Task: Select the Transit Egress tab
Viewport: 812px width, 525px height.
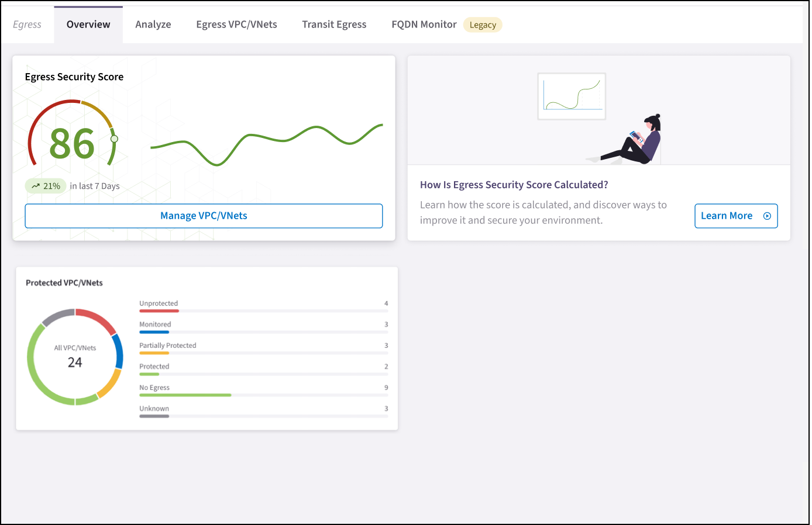Action: (x=334, y=24)
